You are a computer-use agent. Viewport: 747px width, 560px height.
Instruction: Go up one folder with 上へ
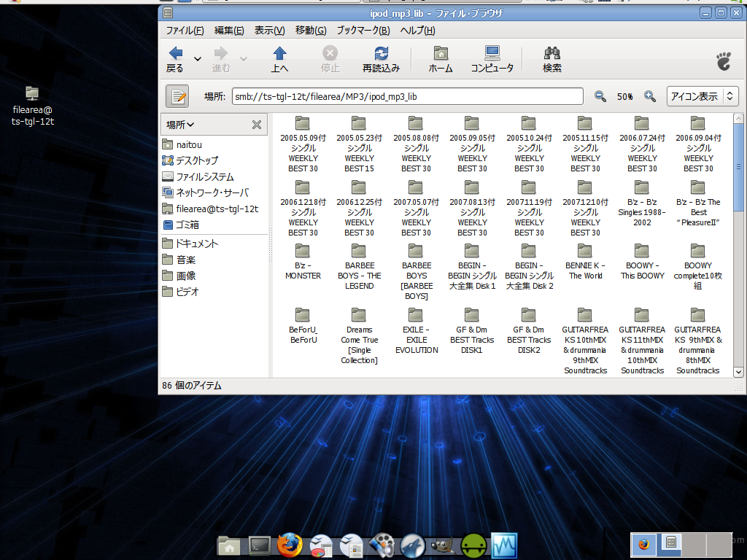coord(279,59)
